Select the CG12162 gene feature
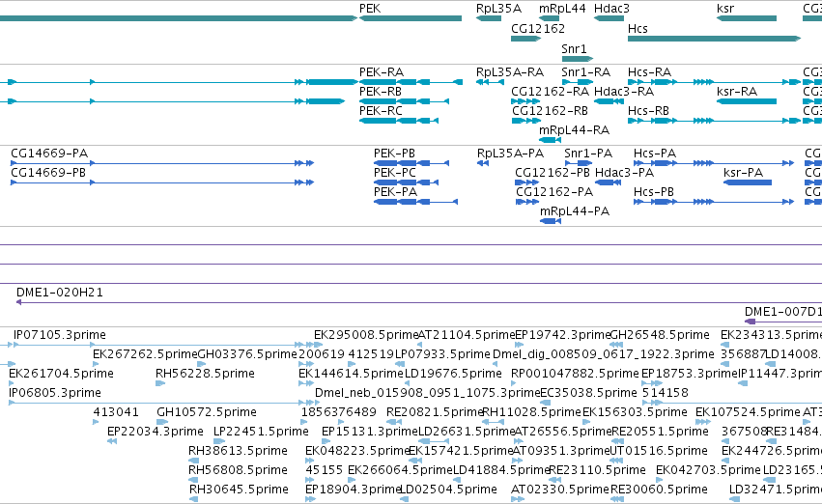 tap(525, 39)
